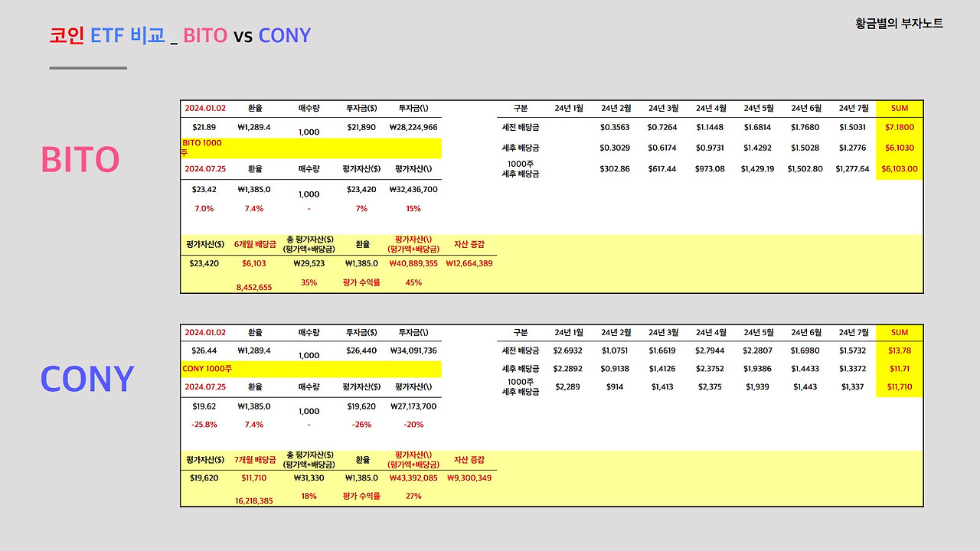Viewport: 980px width, 551px height.
Task: Select the -25.8% loss cell in CONY table
Action: tap(204, 424)
